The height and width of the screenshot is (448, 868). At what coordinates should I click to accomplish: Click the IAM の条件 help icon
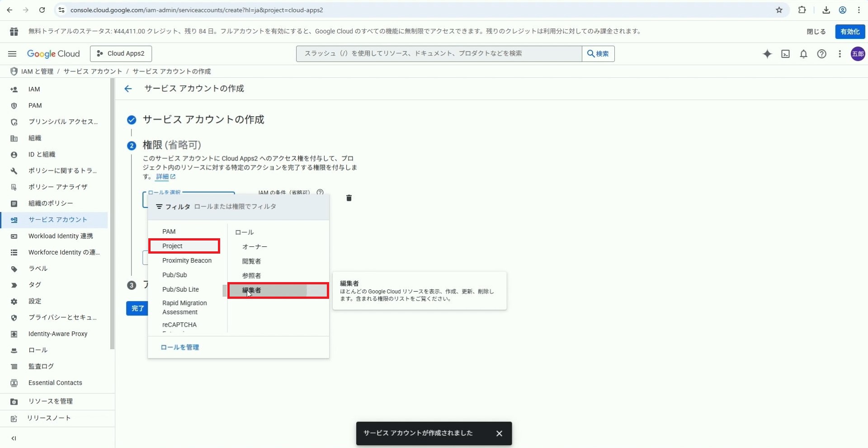[x=320, y=192]
